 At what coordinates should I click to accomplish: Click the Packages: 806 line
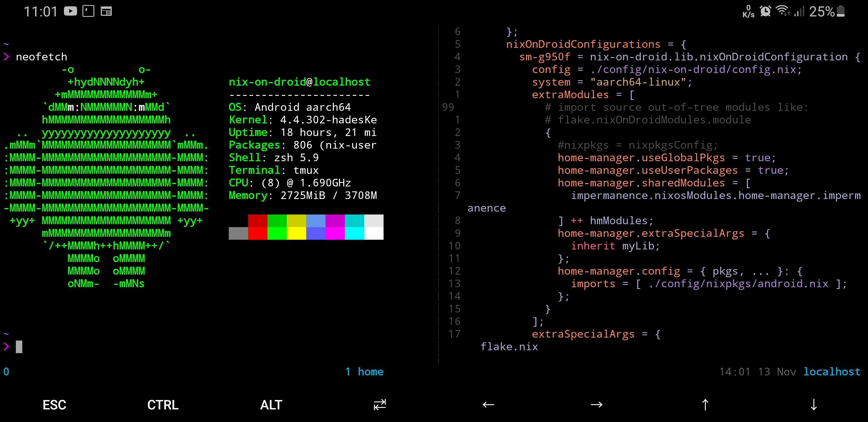[303, 145]
